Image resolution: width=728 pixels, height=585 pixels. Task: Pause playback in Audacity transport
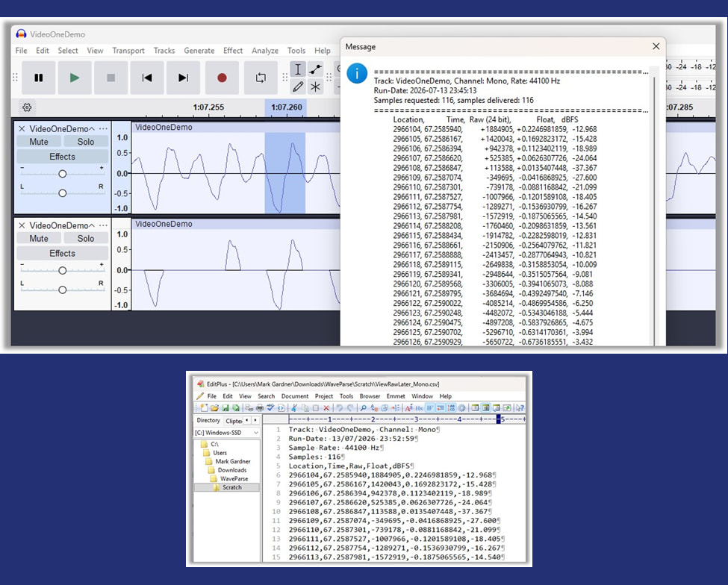click(x=39, y=78)
